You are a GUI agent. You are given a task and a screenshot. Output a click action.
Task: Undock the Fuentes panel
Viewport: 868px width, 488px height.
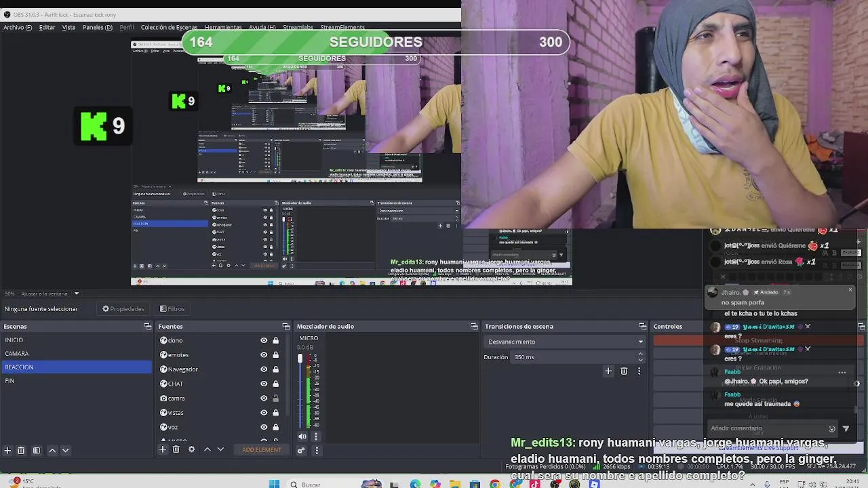285,326
